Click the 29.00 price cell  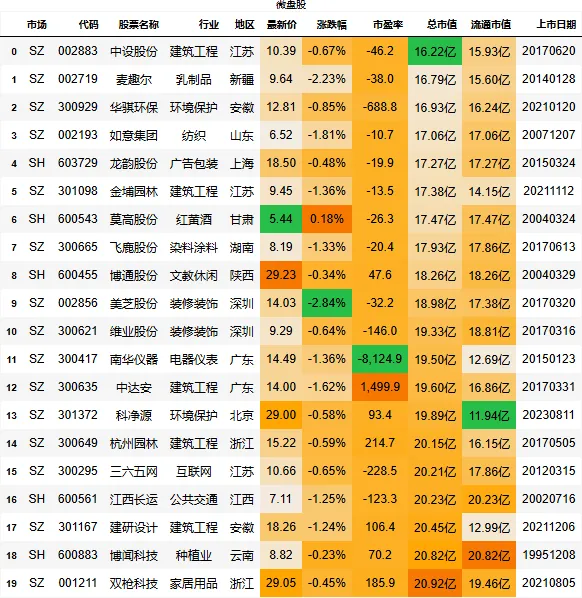click(x=281, y=415)
